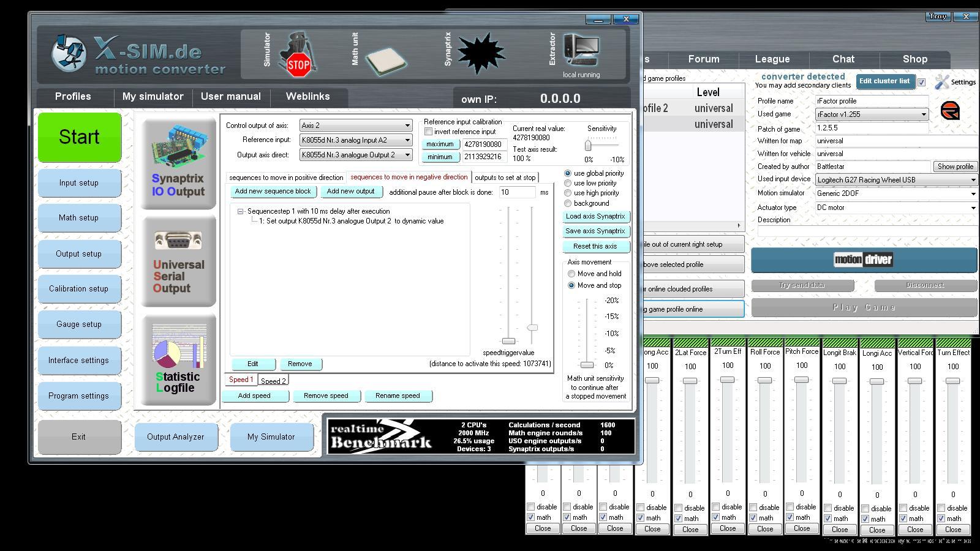Open the Control output of axis dropdown
This screenshot has height=551, width=980.
[x=355, y=126]
